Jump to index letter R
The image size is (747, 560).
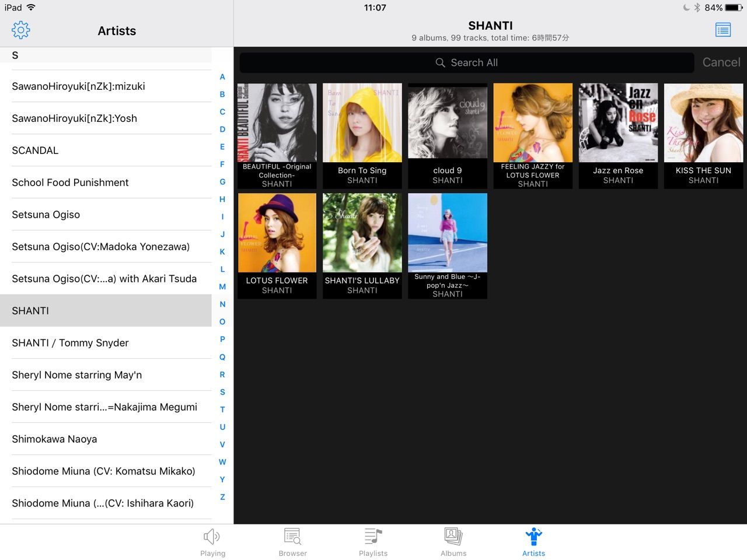tap(222, 374)
